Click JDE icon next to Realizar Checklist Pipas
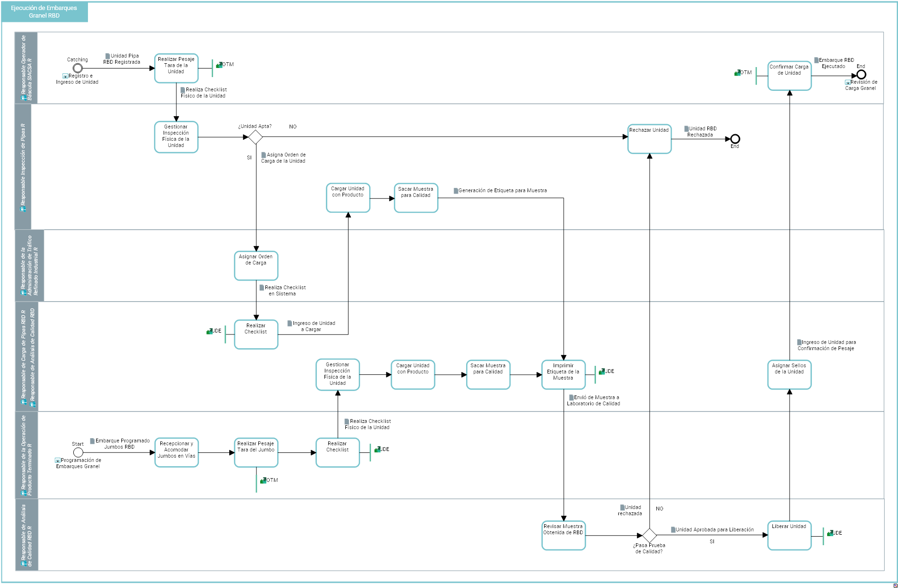The width and height of the screenshot is (898, 588). pyautogui.click(x=209, y=331)
